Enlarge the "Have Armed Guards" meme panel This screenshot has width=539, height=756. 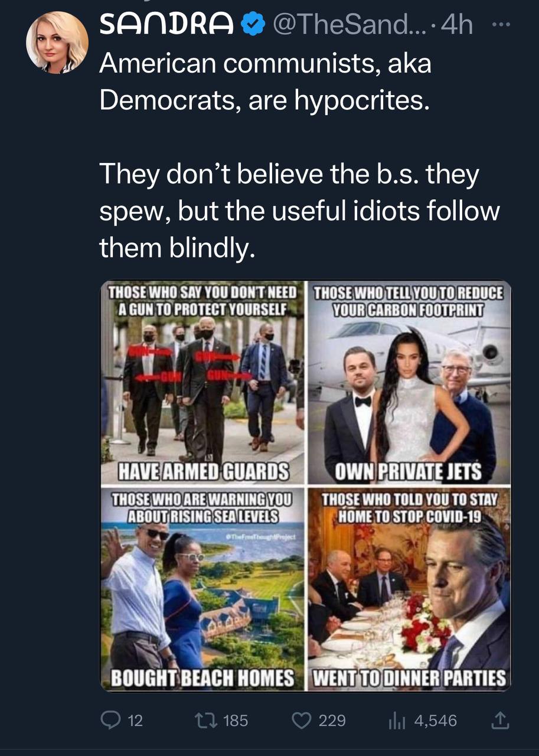(x=202, y=382)
